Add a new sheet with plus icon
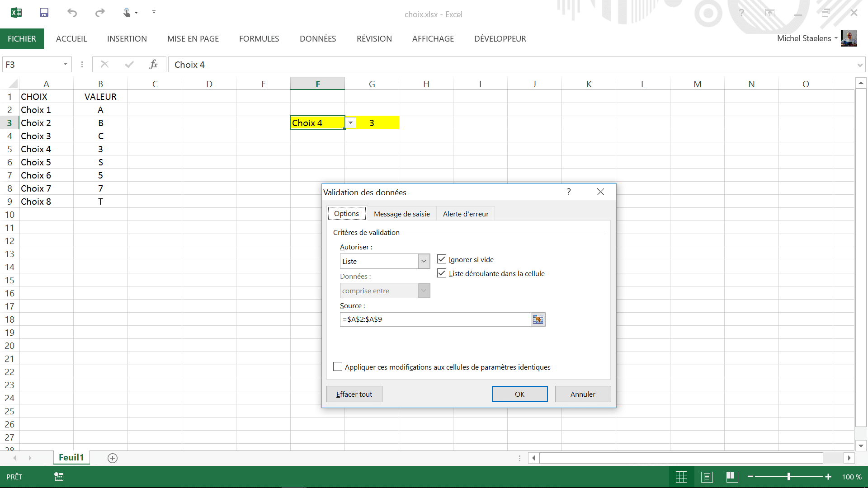868x488 pixels. point(113,458)
